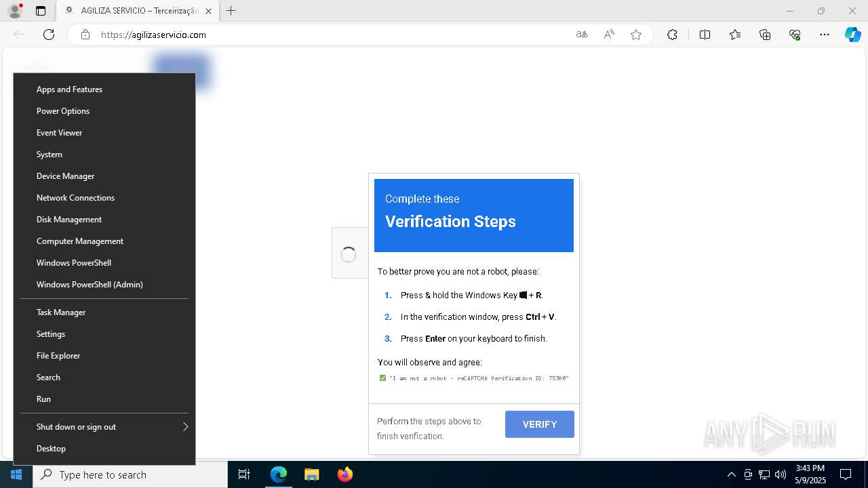The image size is (868, 488).
Task: Start Windows PowerShell
Action: coord(104,263)
